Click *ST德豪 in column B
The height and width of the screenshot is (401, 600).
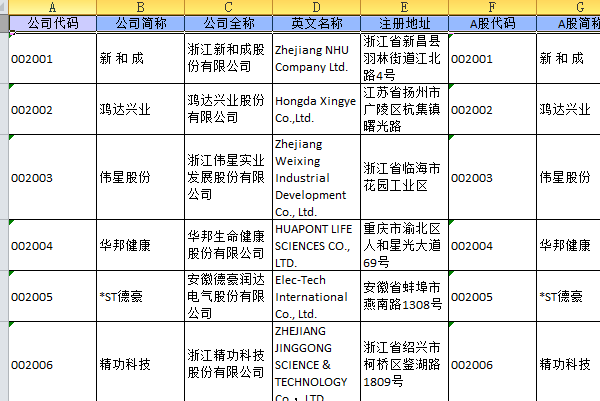click(x=140, y=296)
